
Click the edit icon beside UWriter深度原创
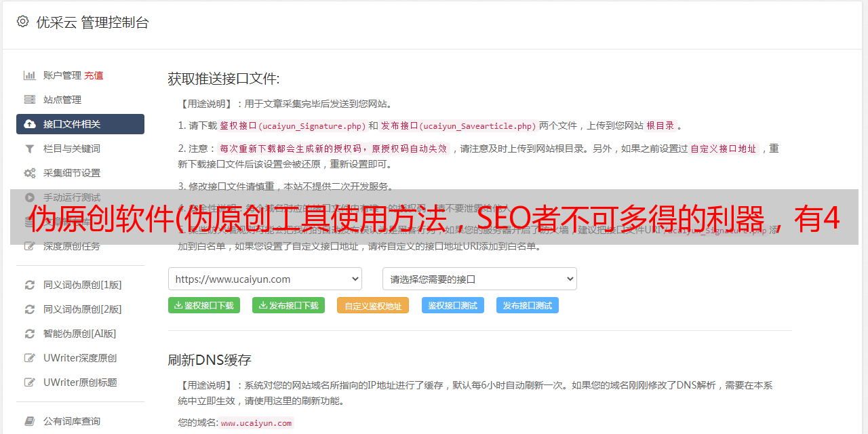pos(30,358)
